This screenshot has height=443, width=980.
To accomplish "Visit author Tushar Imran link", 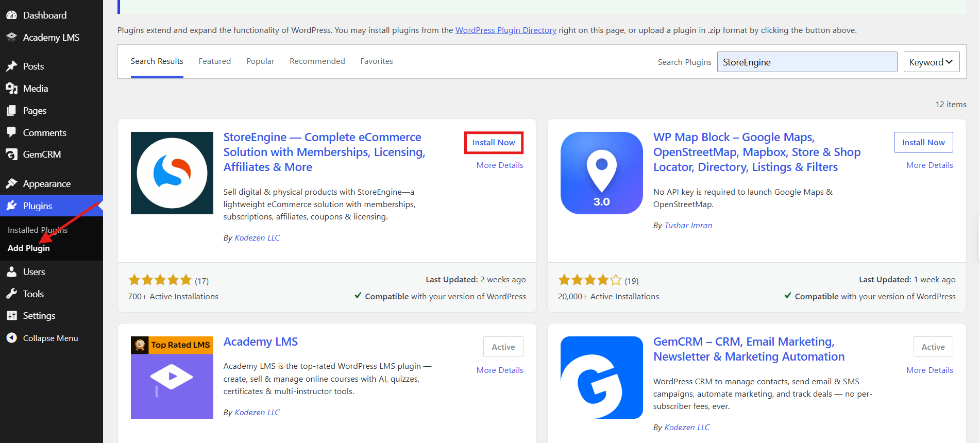I will click(688, 225).
